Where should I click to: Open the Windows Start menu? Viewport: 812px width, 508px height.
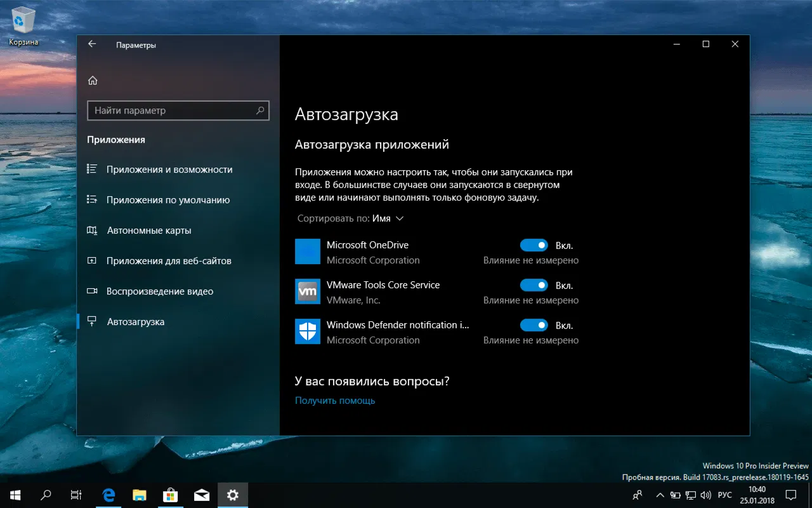click(15, 495)
